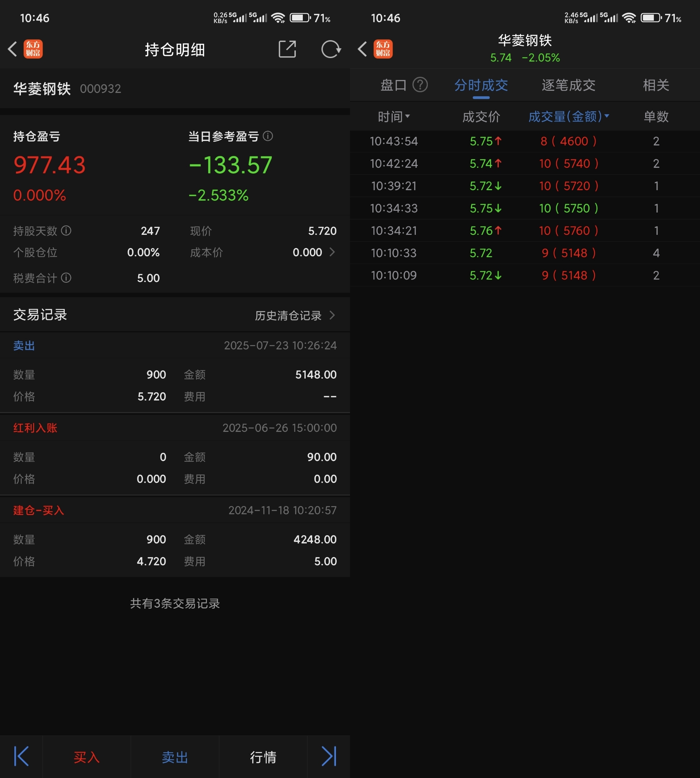Tap info icon beside 持股天数
Screen dimensions: 700x778
pyautogui.click(x=66, y=231)
